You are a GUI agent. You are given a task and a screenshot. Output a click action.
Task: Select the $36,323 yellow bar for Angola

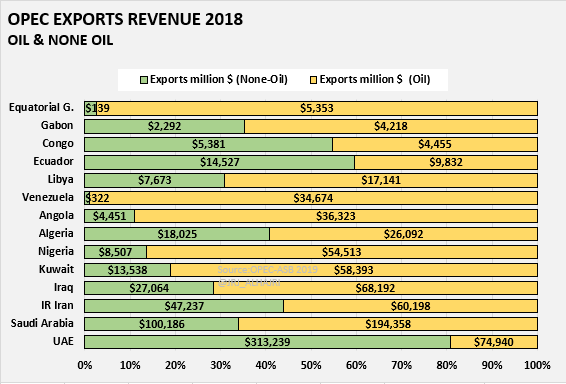point(336,216)
